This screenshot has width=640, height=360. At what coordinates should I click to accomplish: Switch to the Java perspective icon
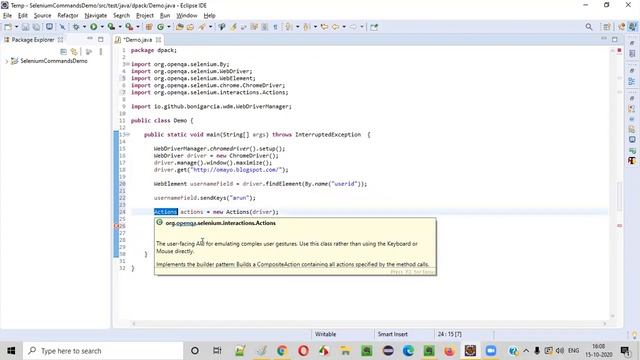click(x=633, y=27)
